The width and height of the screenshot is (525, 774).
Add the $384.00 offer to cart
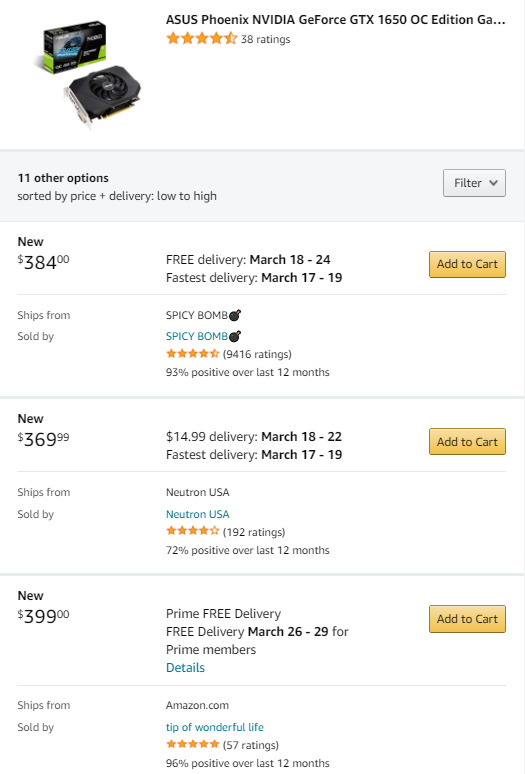click(467, 264)
